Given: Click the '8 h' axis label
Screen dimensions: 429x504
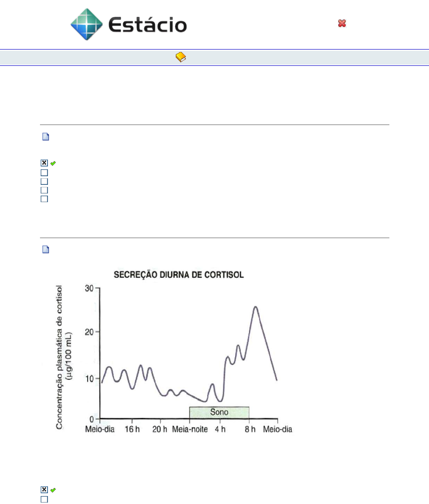Looking at the screenshot, I should coord(250,429).
